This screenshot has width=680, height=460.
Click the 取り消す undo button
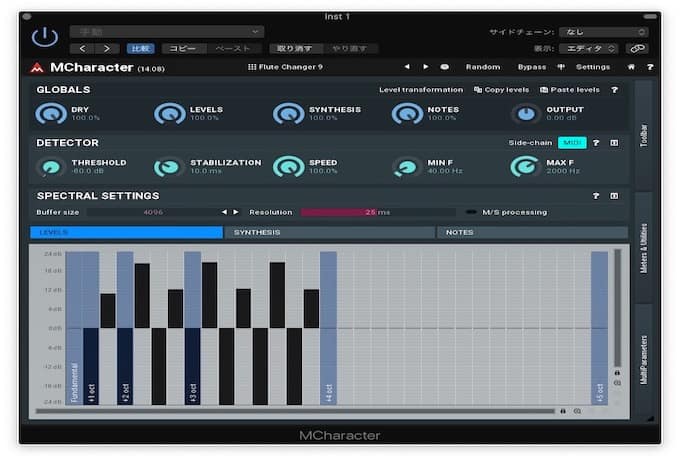[x=294, y=49]
